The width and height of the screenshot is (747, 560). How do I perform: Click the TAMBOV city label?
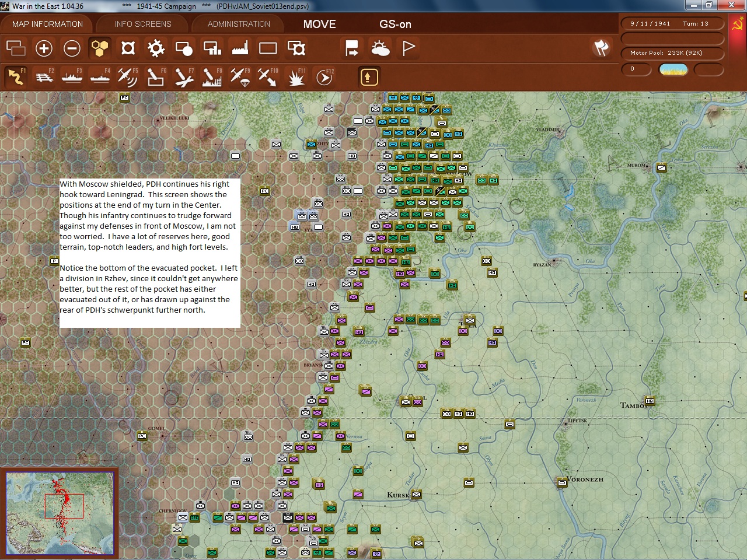(633, 405)
